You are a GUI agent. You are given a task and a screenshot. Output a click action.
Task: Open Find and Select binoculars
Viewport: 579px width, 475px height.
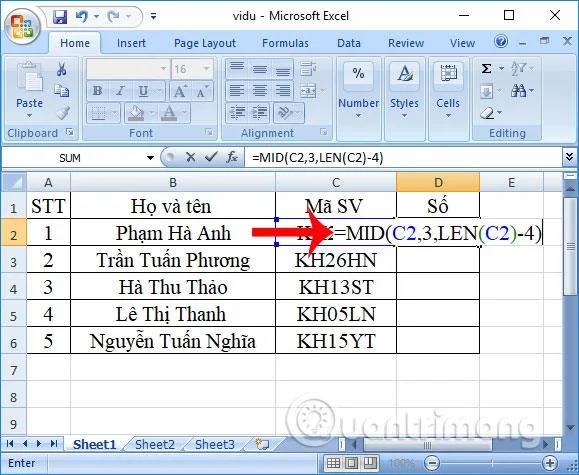[x=518, y=90]
